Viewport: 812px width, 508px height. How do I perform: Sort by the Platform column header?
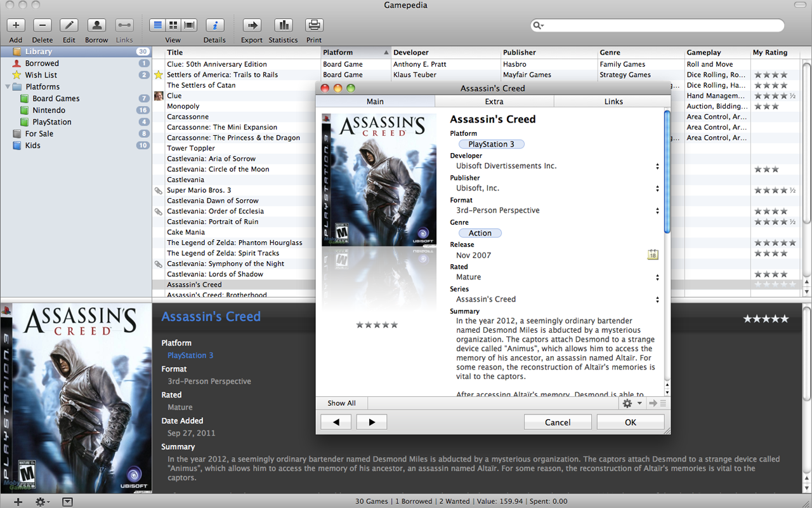(356, 53)
